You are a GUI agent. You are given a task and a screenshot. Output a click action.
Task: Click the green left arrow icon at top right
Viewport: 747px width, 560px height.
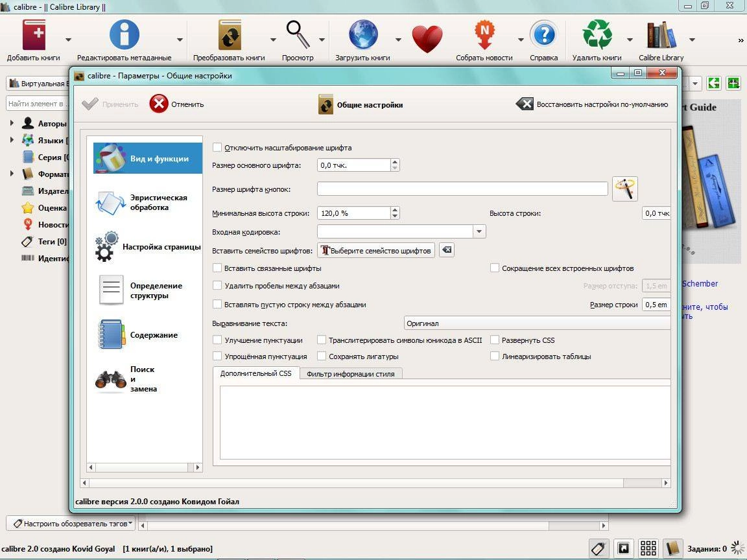714,84
